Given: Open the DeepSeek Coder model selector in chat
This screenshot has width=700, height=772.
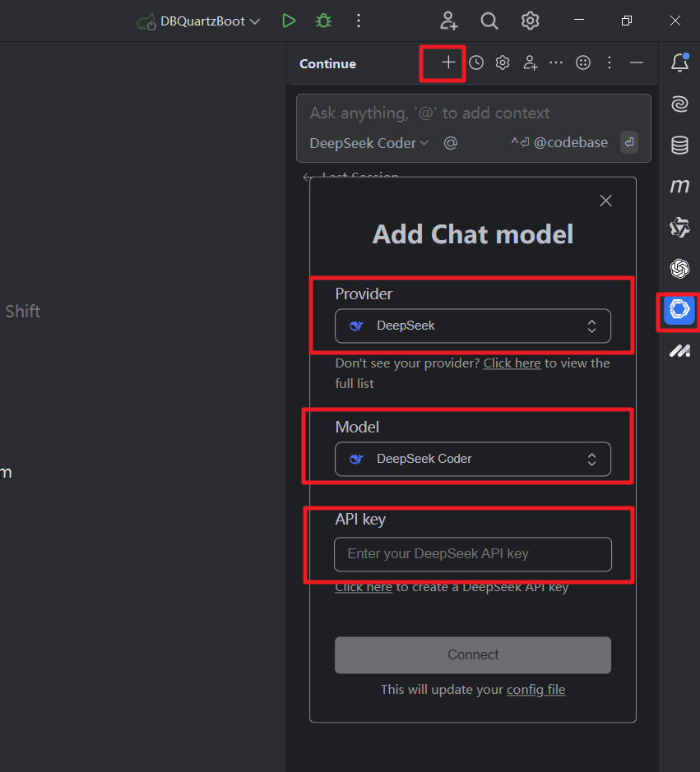Looking at the screenshot, I should click(x=369, y=143).
